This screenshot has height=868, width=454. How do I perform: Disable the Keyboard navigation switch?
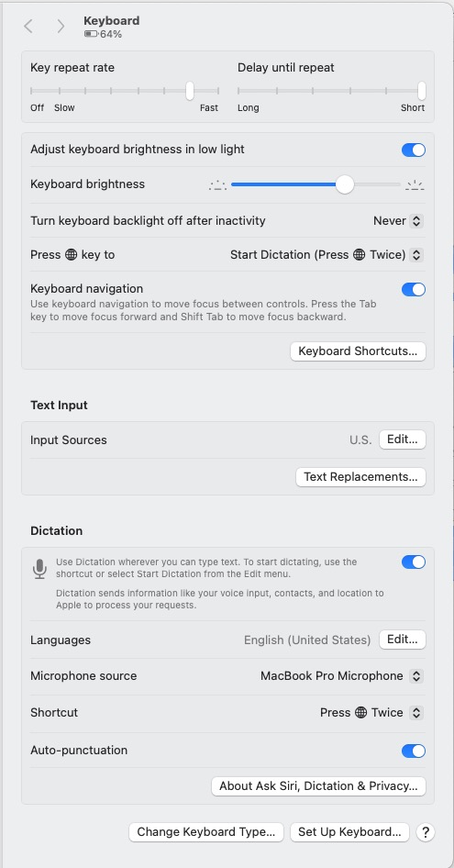pyautogui.click(x=413, y=290)
